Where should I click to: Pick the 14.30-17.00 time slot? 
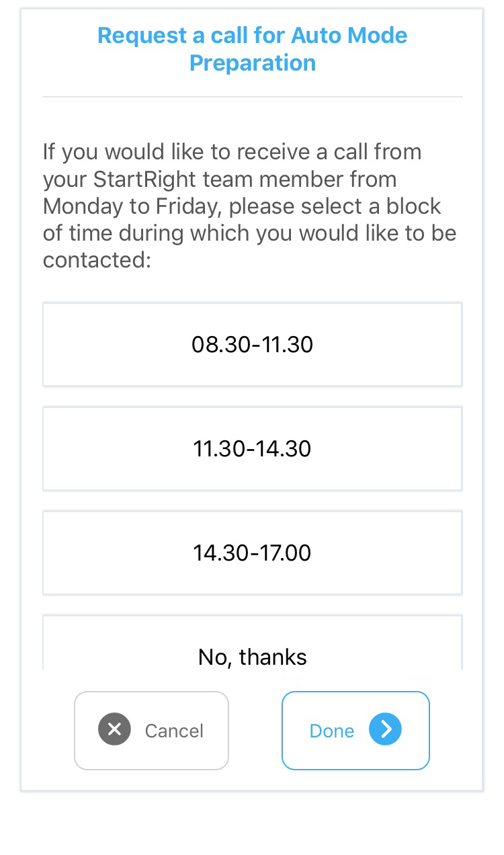(x=252, y=553)
